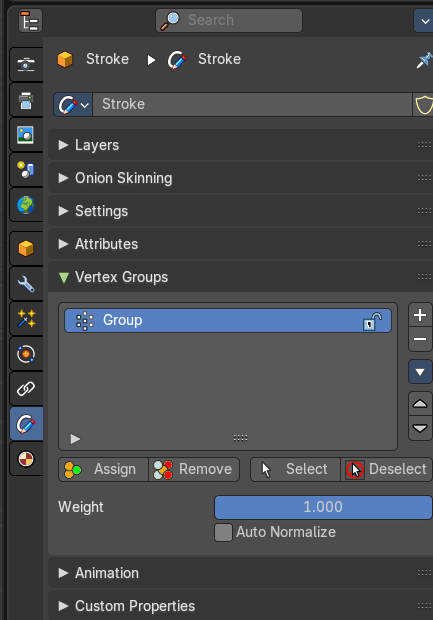Open the World properties tab
This screenshot has width=433, height=620.
tap(26, 205)
